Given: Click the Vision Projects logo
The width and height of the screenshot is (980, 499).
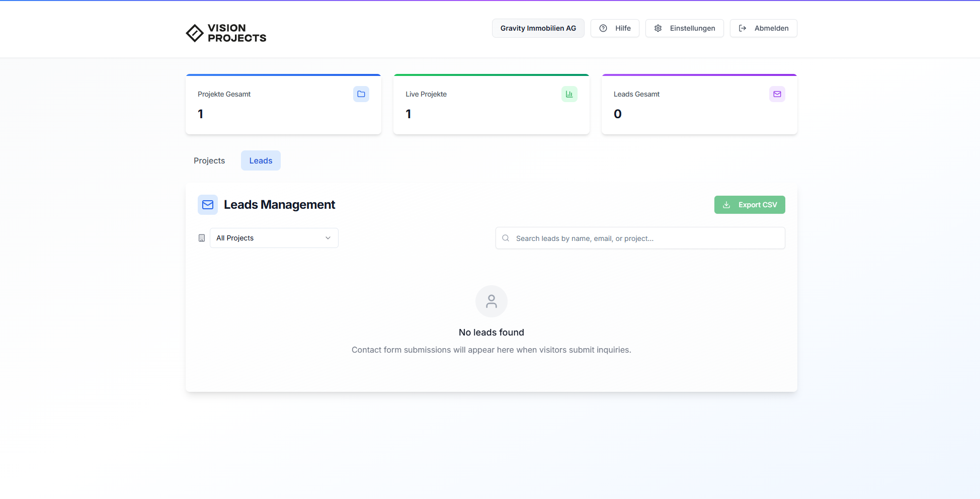Looking at the screenshot, I should click(225, 33).
